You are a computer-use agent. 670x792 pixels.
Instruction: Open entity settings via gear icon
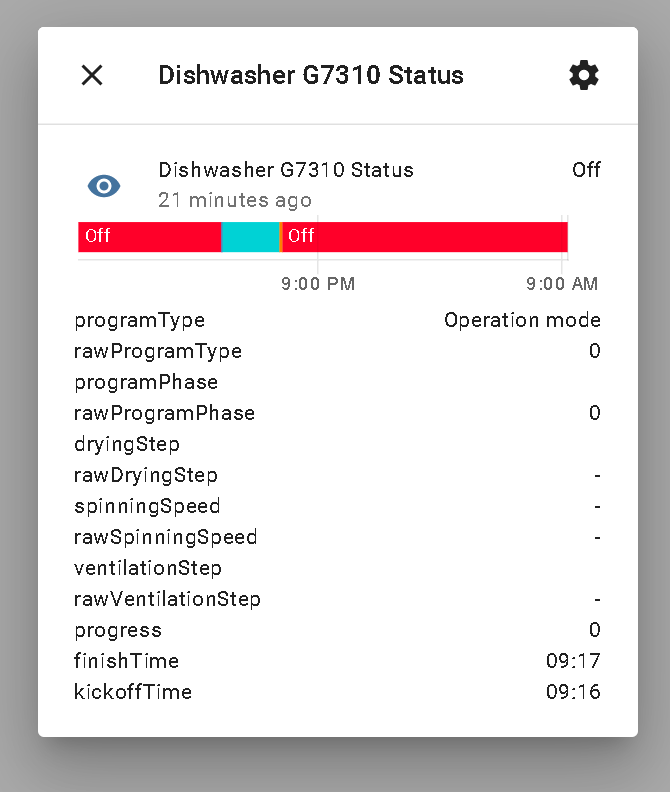[584, 75]
